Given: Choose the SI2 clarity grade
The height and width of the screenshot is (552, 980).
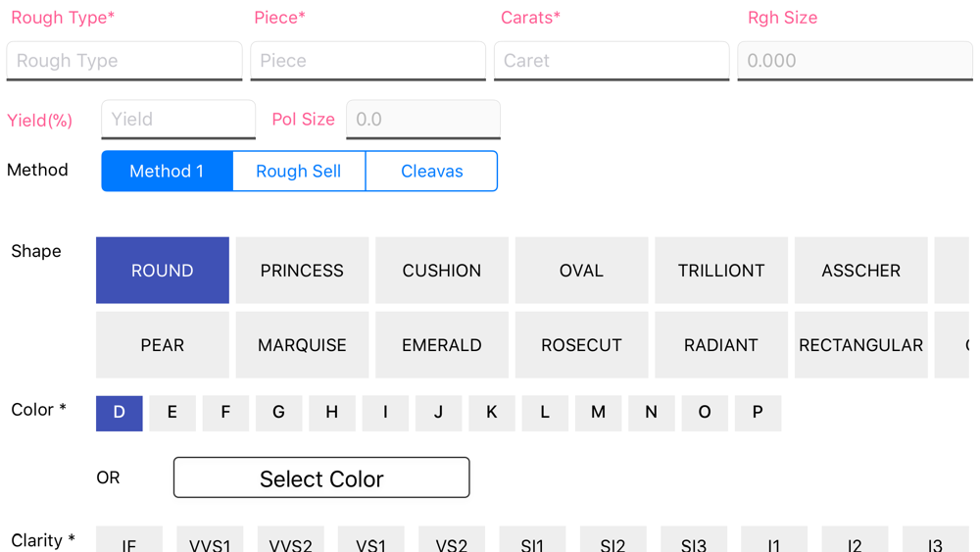Looking at the screenshot, I should [613, 540].
